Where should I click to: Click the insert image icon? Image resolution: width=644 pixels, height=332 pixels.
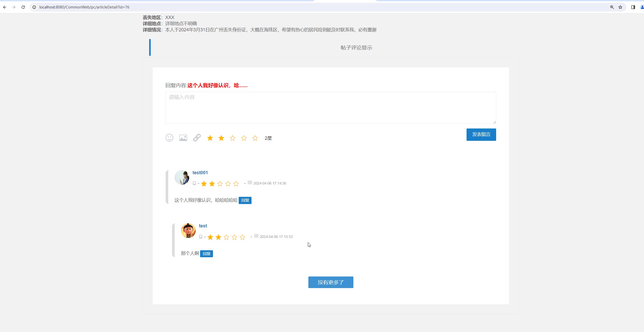point(183,138)
